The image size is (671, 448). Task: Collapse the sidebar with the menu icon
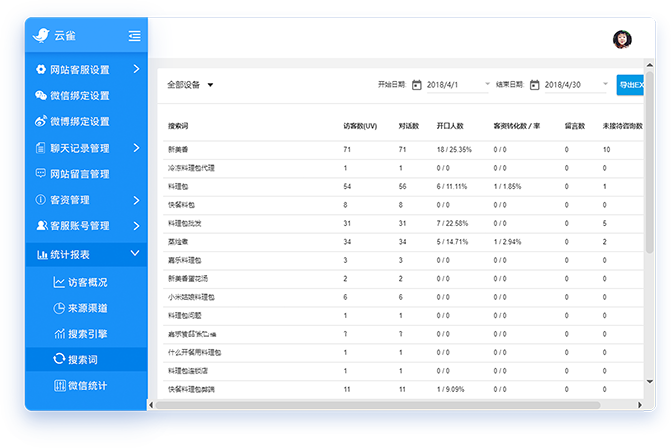[x=134, y=36]
